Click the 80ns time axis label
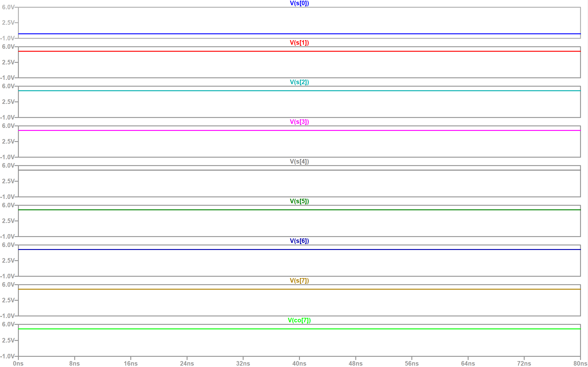Screen dimensions: 588x367 (580, 363)
